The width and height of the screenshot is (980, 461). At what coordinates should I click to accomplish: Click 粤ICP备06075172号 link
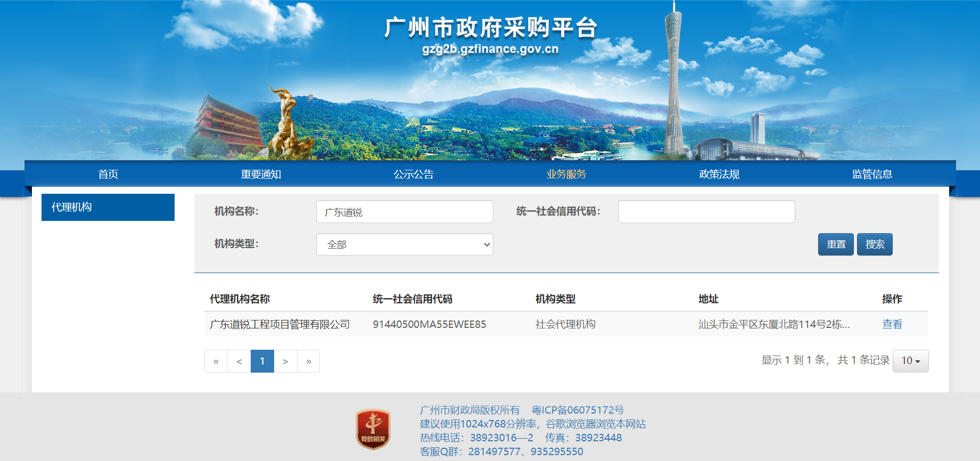point(578,410)
